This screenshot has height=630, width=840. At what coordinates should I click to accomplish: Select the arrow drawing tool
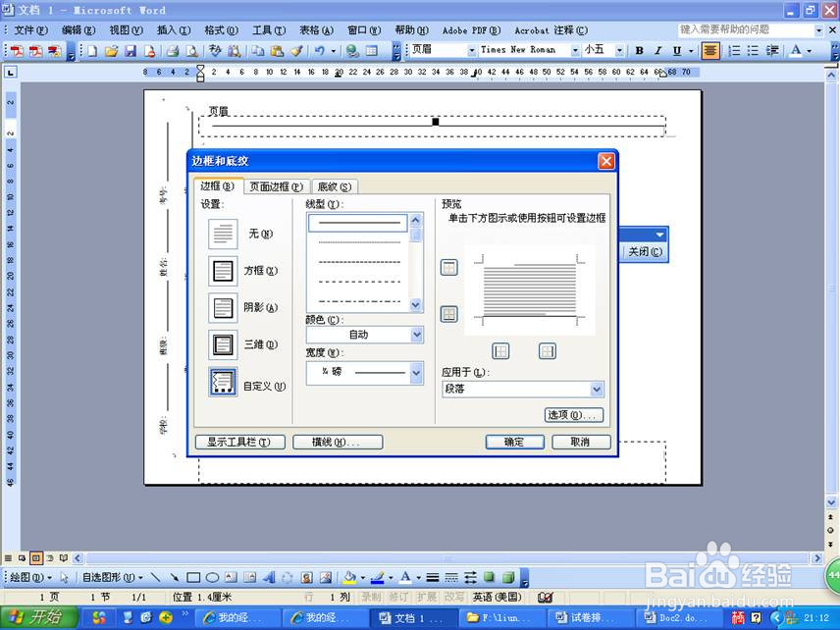click(174, 577)
